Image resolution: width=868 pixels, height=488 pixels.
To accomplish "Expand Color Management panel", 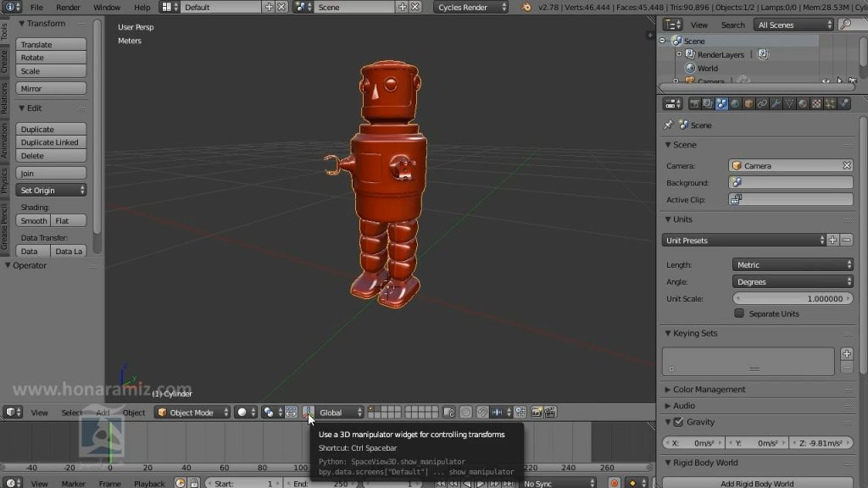I will [x=709, y=390].
